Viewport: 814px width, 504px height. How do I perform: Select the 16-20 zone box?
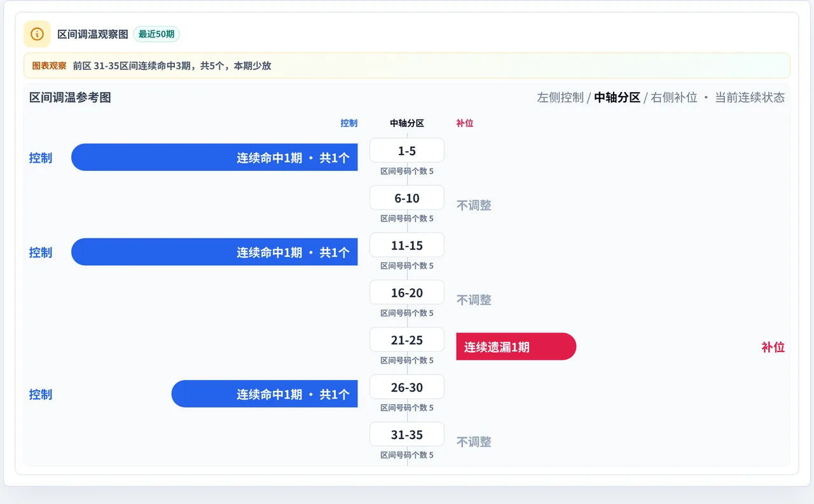point(407,292)
